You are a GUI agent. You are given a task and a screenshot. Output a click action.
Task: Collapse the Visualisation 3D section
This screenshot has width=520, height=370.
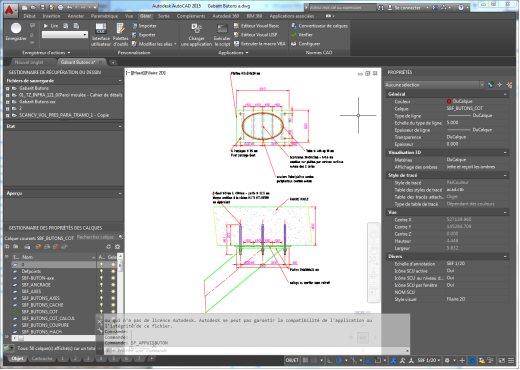(x=505, y=152)
